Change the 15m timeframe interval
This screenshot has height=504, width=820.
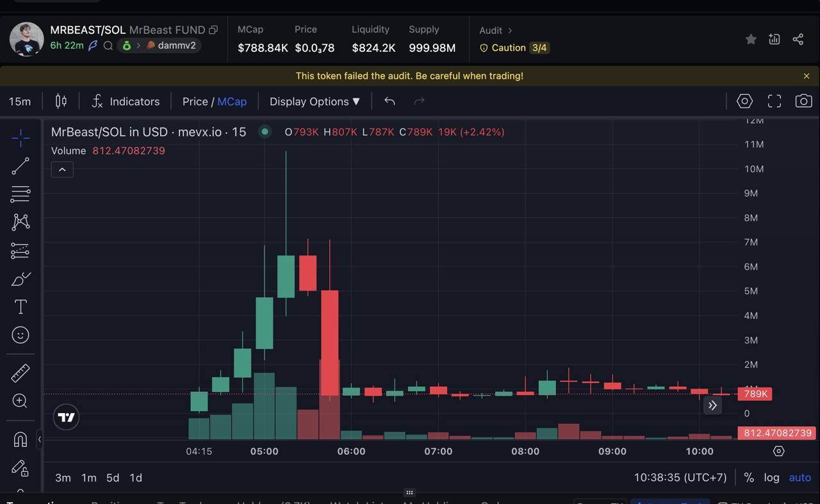20,101
